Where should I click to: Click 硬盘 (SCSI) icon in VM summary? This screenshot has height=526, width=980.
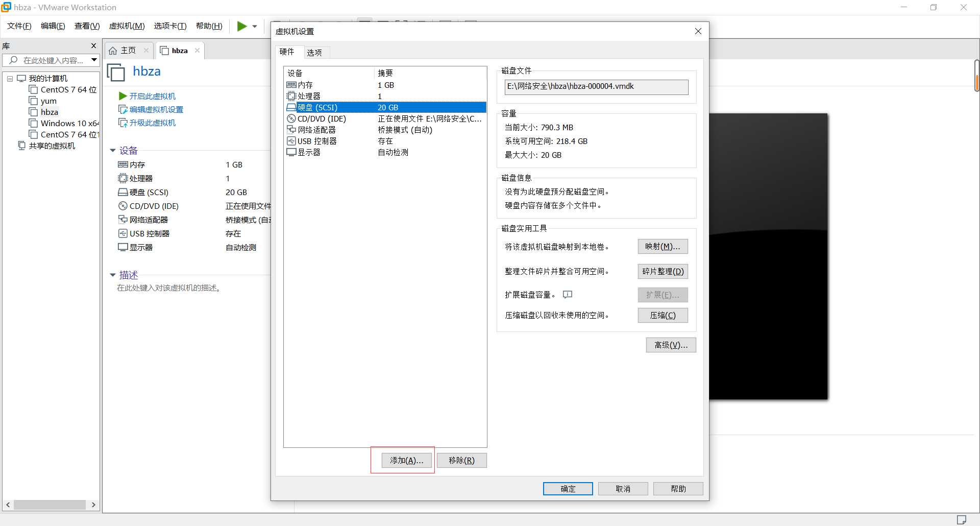pos(123,193)
